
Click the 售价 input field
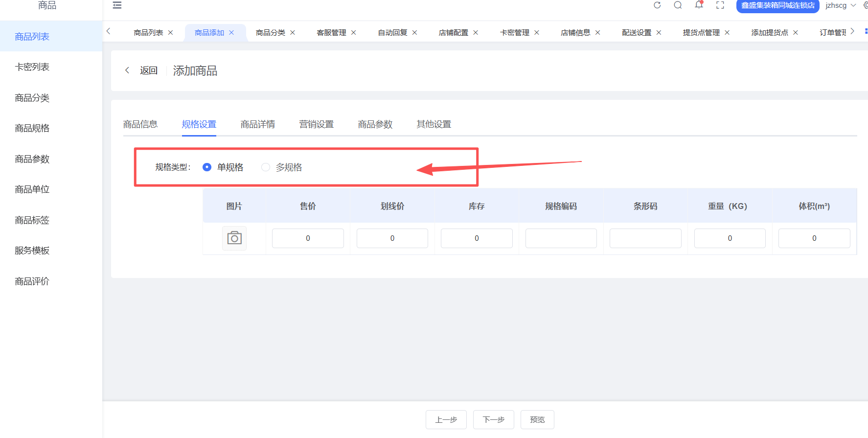pyautogui.click(x=308, y=238)
